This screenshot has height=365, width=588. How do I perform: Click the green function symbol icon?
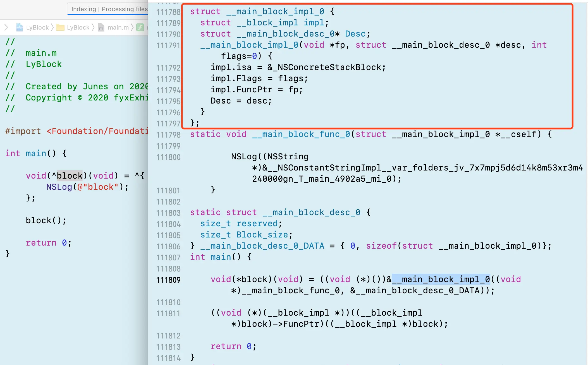pyautogui.click(x=140, y=27)
